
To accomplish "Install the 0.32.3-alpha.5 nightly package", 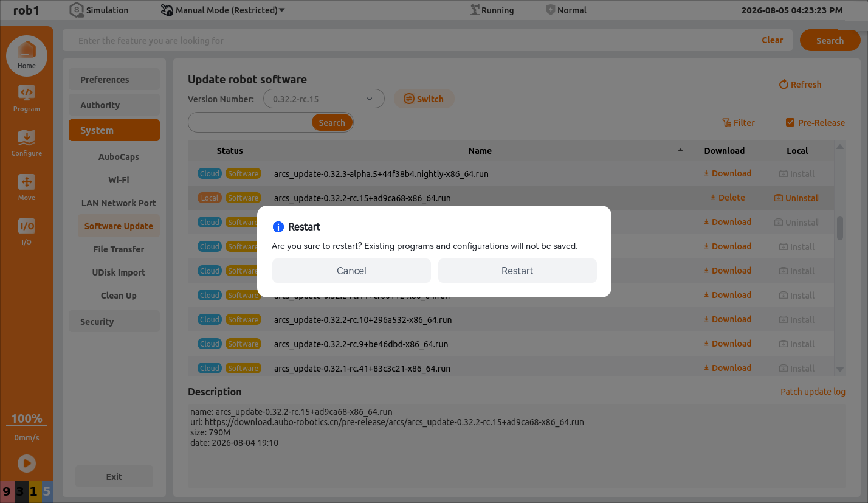I will click(x=797, y=174).
